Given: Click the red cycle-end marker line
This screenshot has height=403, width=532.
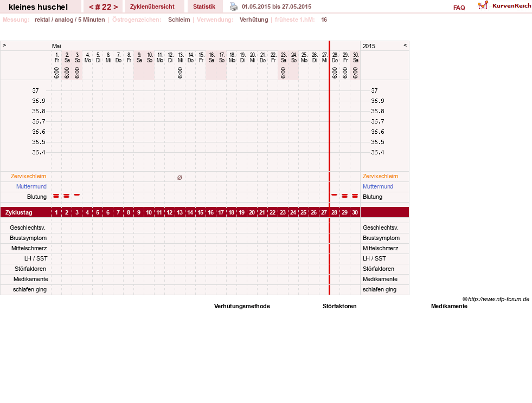Looking at the screenshot, I should pyautogui.click(x=329, y=168).
